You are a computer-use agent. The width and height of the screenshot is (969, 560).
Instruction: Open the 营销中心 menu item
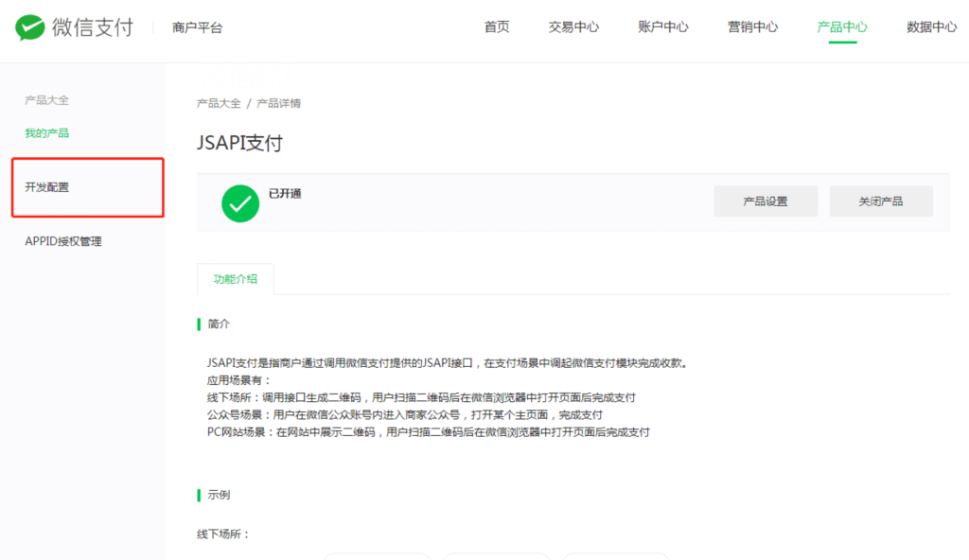(752, 26)
